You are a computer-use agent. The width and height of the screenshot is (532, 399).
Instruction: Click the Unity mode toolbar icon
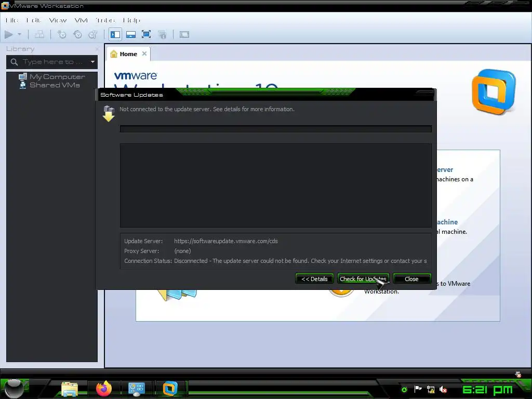click(162, 34)
